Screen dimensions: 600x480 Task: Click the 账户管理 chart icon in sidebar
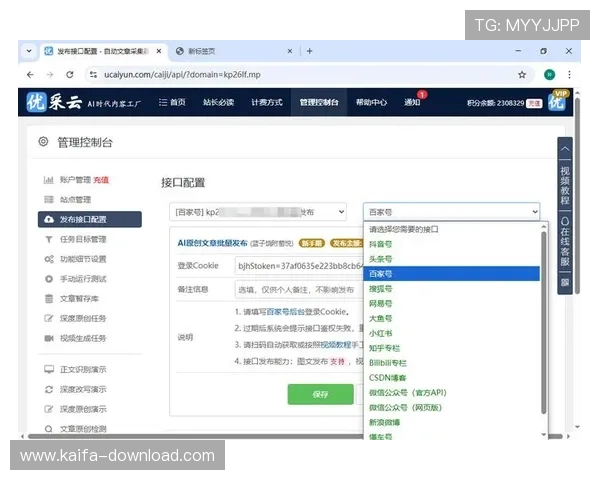(x=49, y=180)
